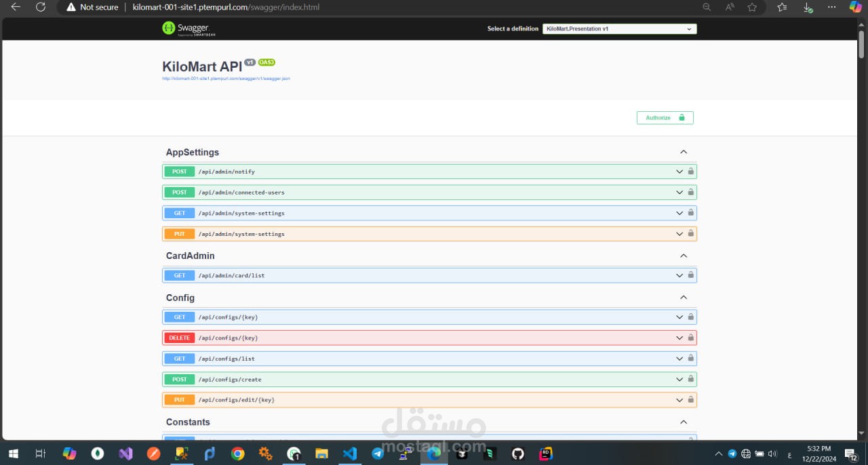Click lock icon on GET /api/admin/system-settings

[690, 213]
